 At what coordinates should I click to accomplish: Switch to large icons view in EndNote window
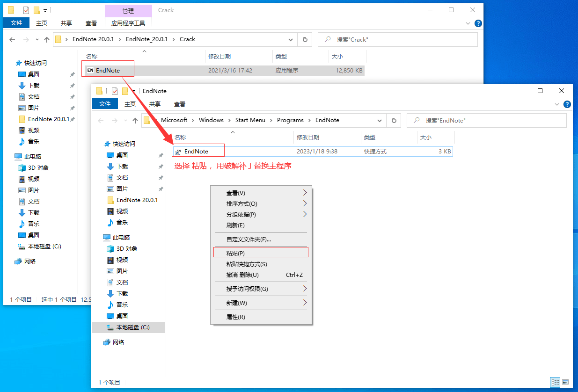tap(565, 382)
